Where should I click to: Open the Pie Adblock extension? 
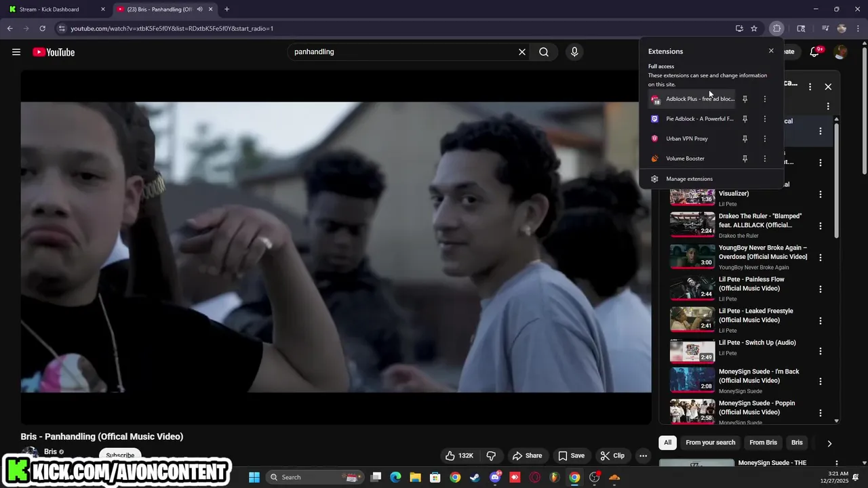[x=692, y=119]
